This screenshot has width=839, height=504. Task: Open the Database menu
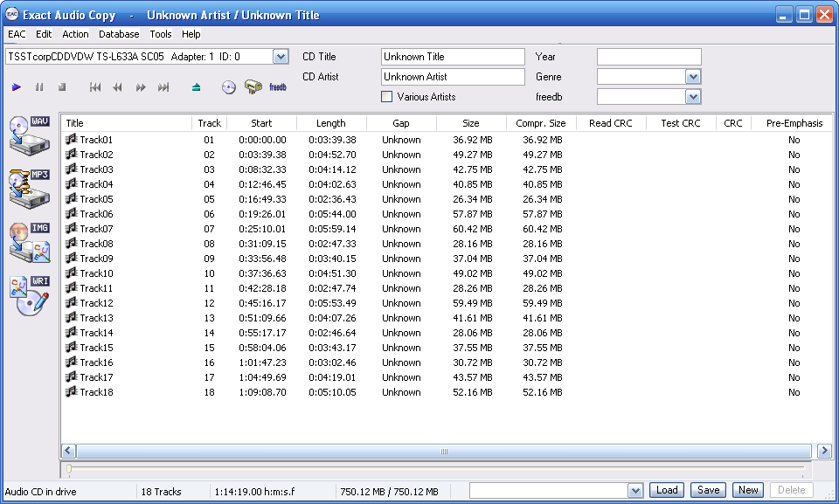click(x=119, y=34)
